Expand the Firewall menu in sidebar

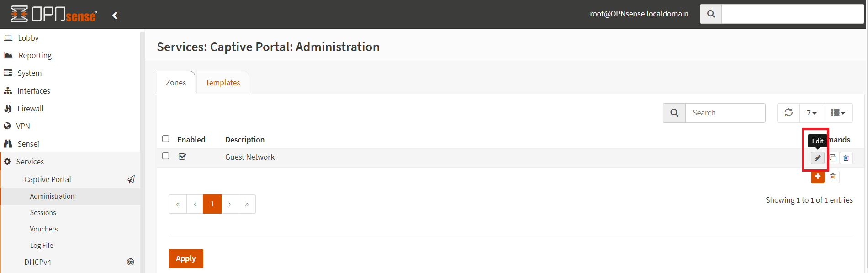(x=31, y=109)
